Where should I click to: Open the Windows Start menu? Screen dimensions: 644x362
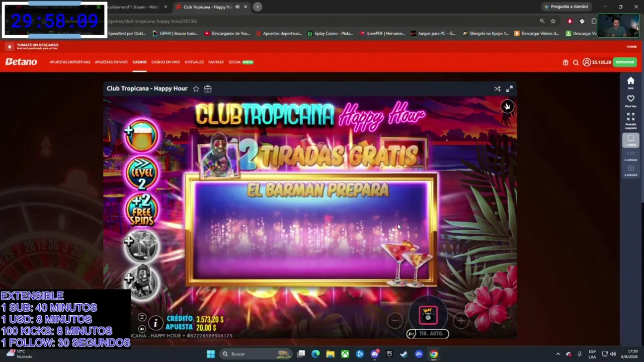[211, 354]
